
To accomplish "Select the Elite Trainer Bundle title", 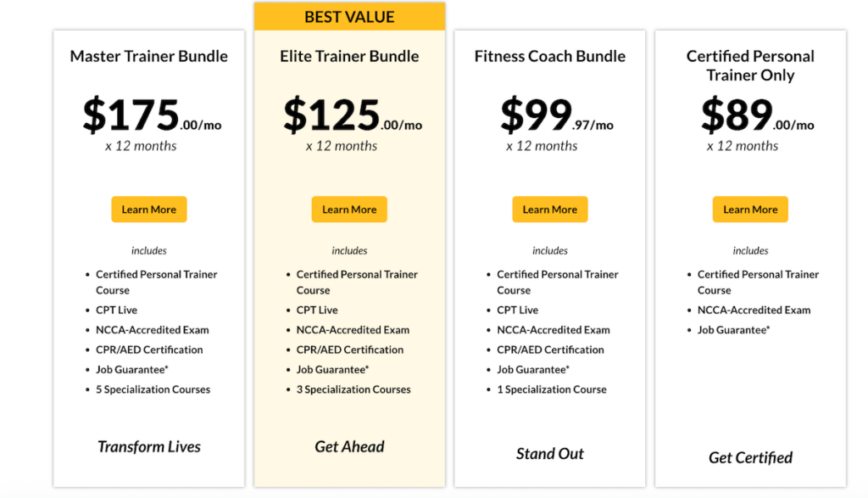I will 349,57.
